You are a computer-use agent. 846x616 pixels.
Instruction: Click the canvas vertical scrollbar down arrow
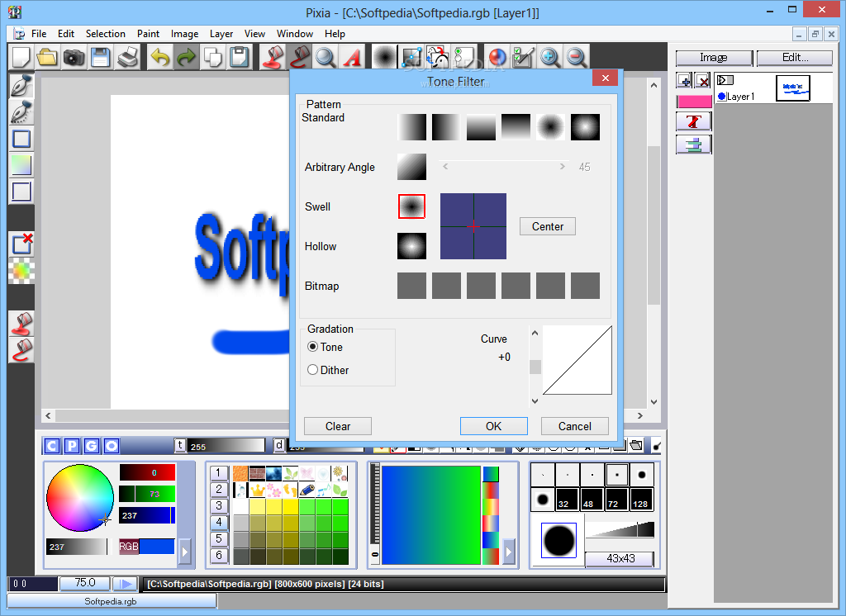pos(654,402)
